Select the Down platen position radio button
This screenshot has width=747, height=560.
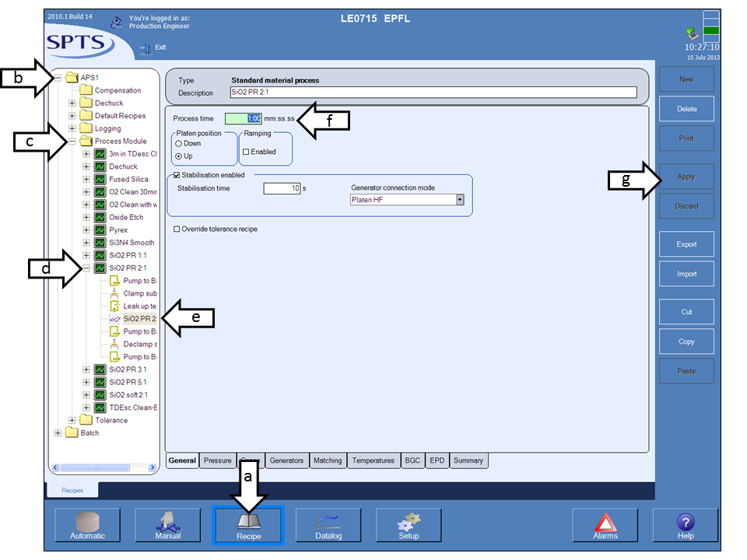click(179, 144)
